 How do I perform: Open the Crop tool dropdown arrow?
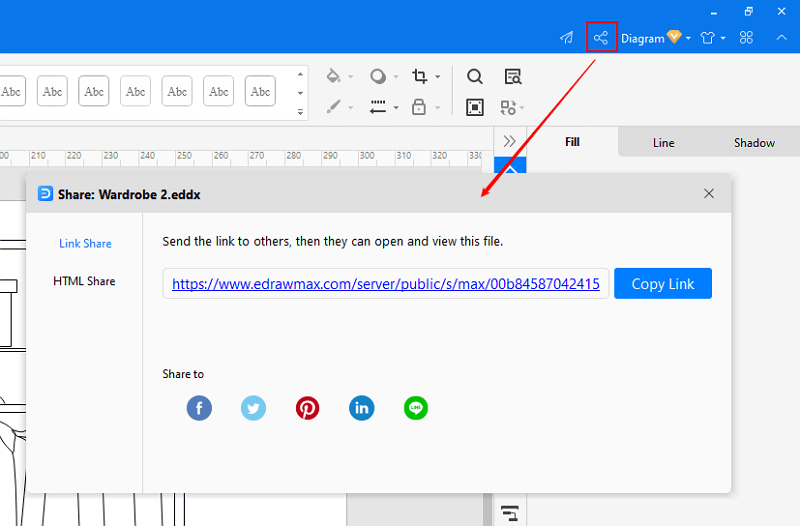(438, 77)
